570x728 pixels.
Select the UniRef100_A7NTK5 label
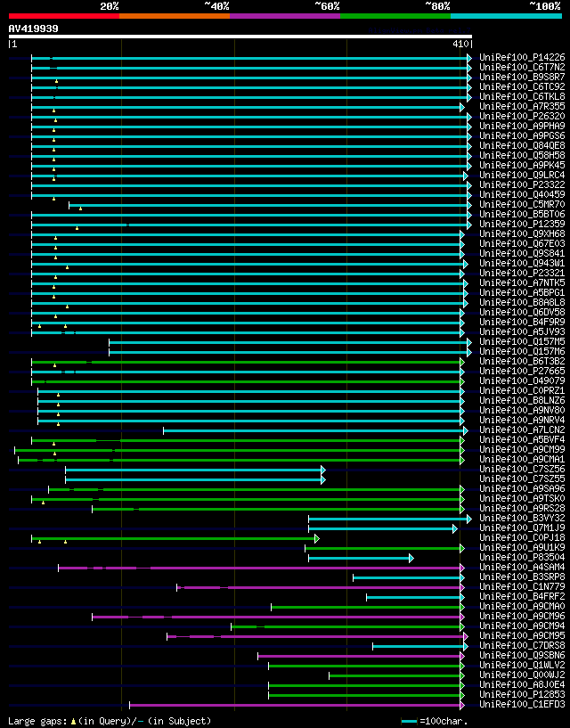[522, 282]
